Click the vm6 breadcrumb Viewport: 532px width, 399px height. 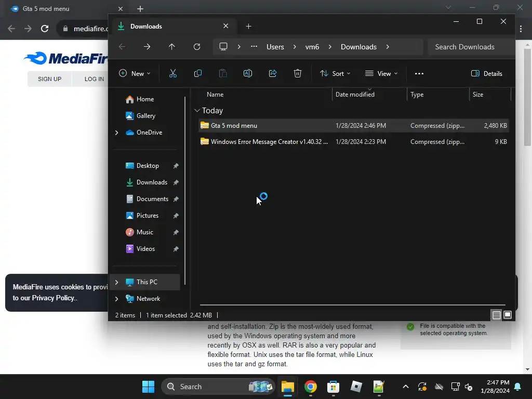click(x=312, y=47)
